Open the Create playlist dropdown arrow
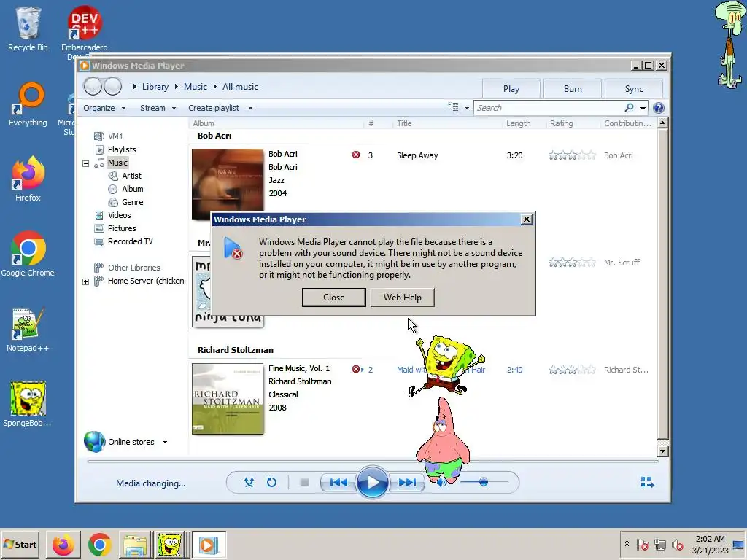 pyautogui.click(x=250, y=108)
